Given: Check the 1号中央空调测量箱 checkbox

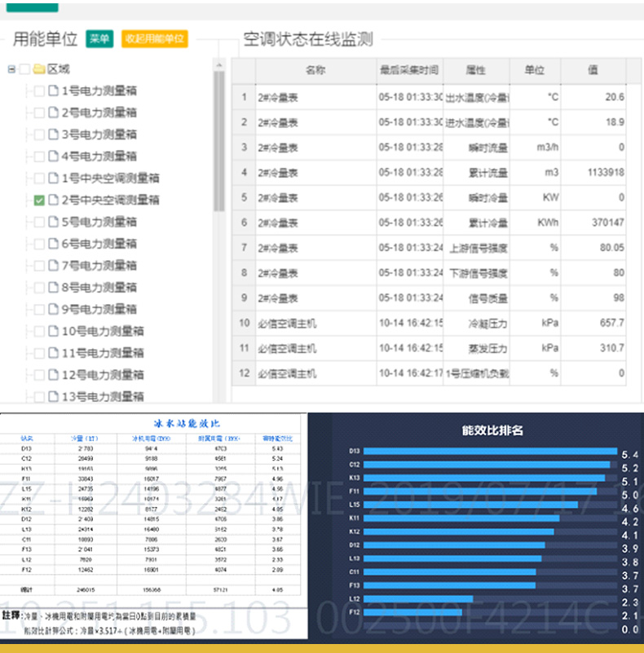Looking at the screenshot, I should [x=39, y=179].
